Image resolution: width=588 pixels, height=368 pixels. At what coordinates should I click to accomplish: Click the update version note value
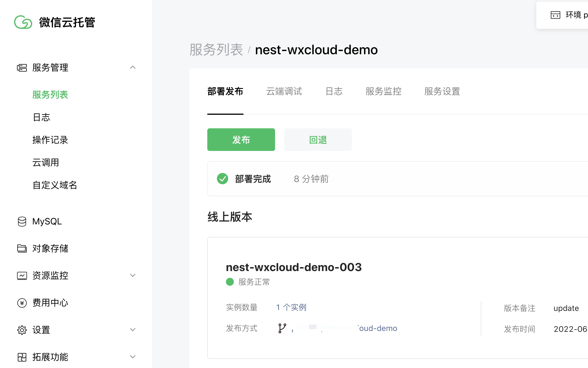pos(566,308)
